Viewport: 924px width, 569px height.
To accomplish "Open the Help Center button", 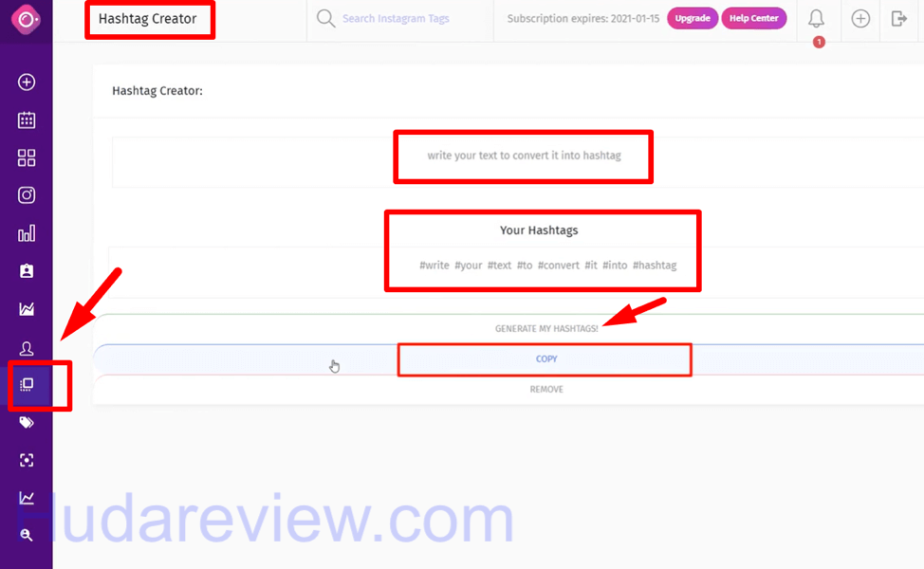I will point(753,18).
